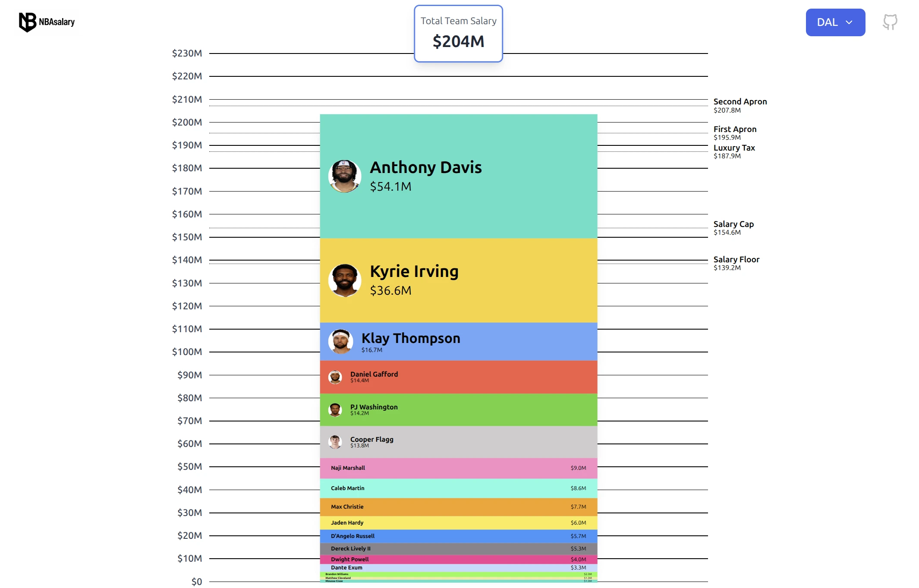Click Daniel Gafford's avatar image
The height and width of the screenshot is (588, 919).
pyautogui.click(x=335, y=377)
